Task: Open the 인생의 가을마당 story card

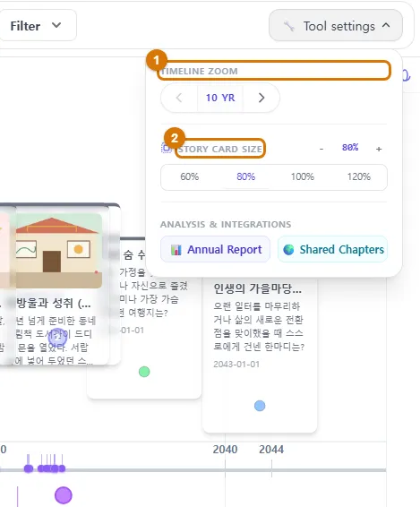Action: coord(260,356)
